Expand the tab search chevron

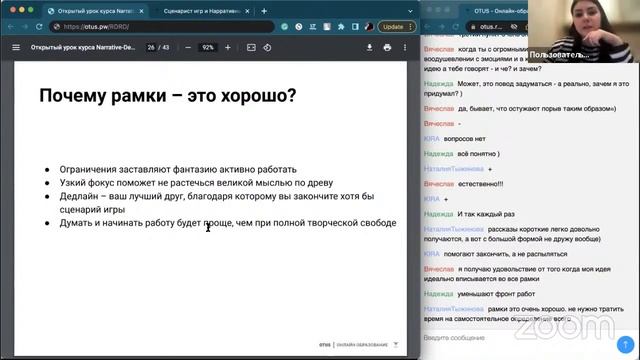tap(410, 11)
